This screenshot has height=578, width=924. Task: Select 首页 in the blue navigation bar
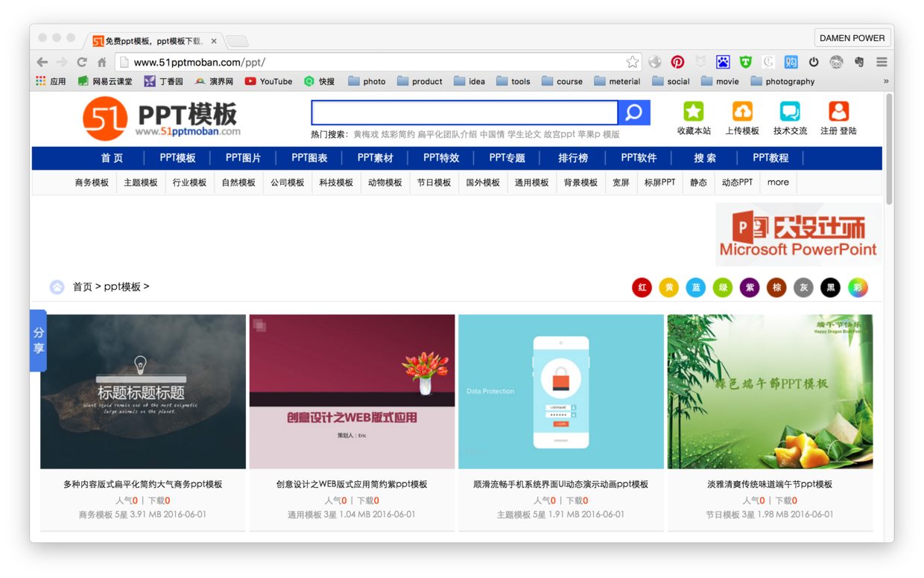[112, 158]
